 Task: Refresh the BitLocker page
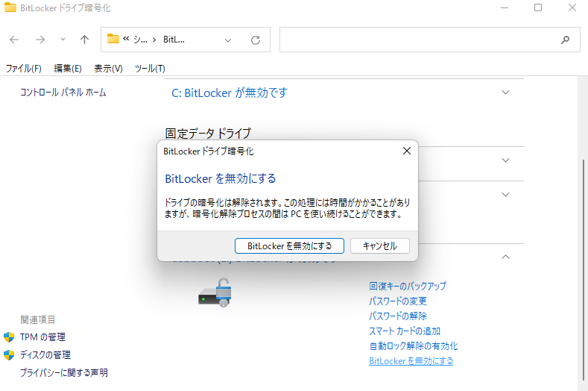pyautogui.click(x=256, y=40)
